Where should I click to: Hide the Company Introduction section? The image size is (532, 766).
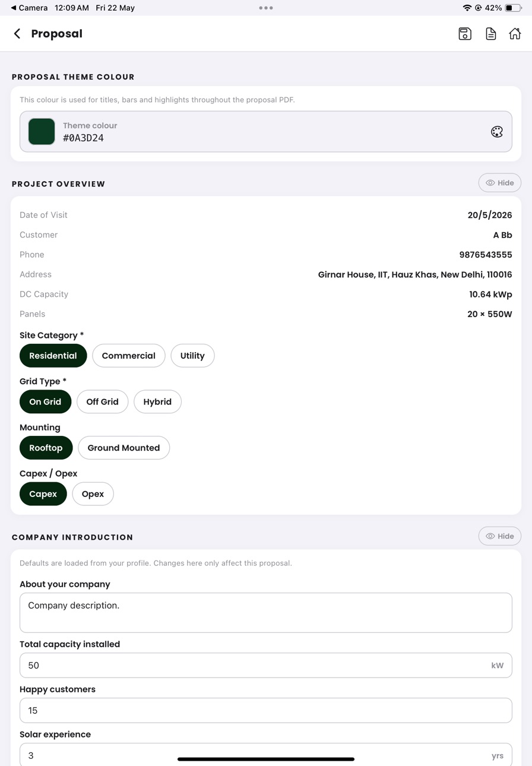coord(500,536)
